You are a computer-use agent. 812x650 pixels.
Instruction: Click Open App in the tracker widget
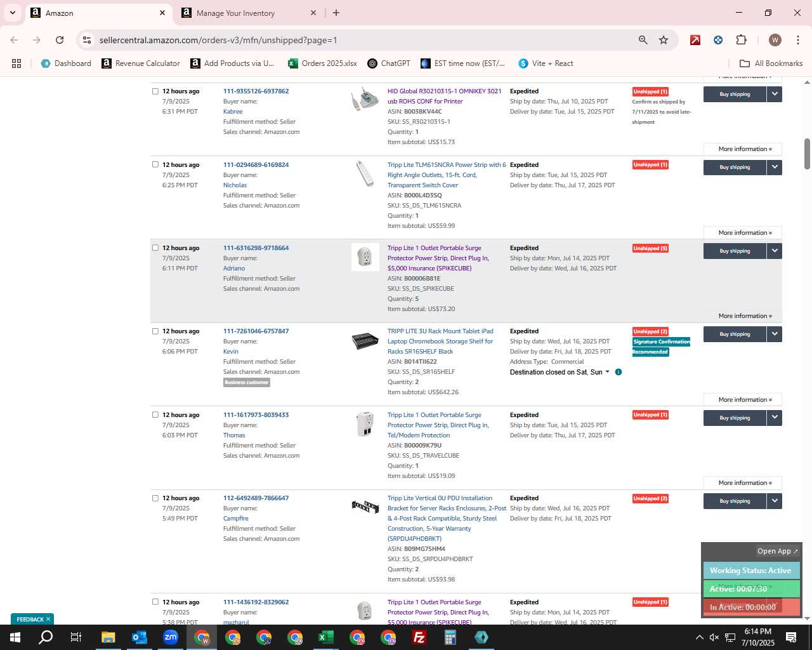coord(778,551)
